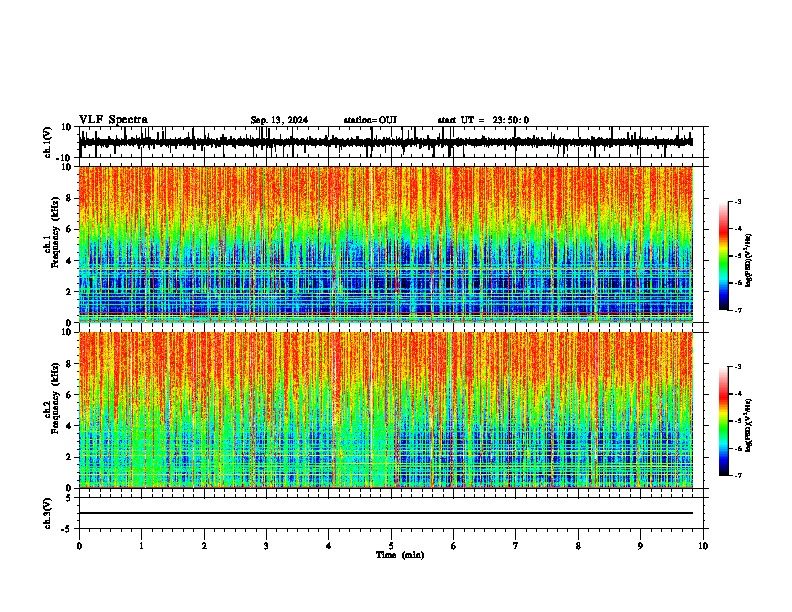Click the time axis tick label "5"
The image size is (792, 612).
click(x=391, y=546)
